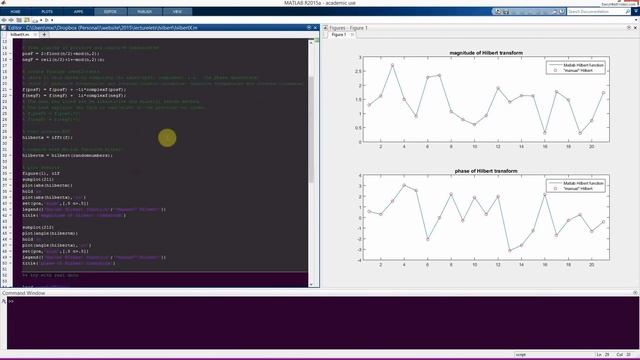Image resolution: width=640 pixels, height=360 pixels.
Task: Add a new editor tab with plus
Action: pyautogui.click(x=44, y=35)
